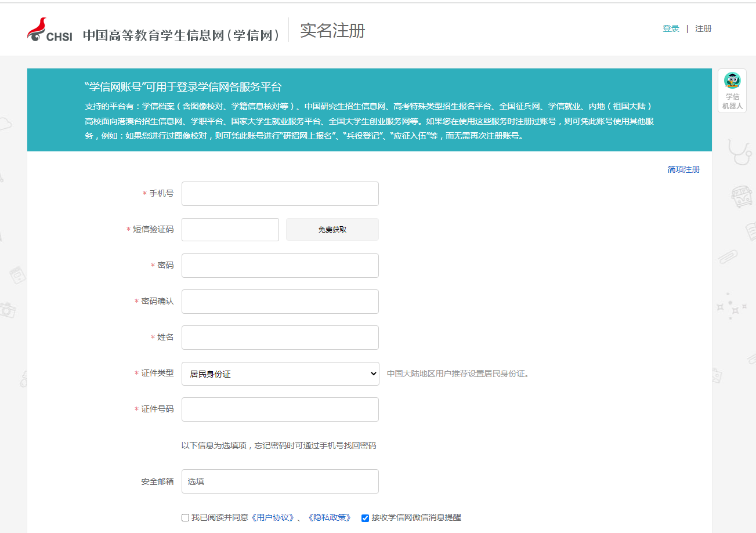Screen dimensions: 756x533
Task: Check the 我已阅读并同意 agreement checkbox
Action: (185, 518)
